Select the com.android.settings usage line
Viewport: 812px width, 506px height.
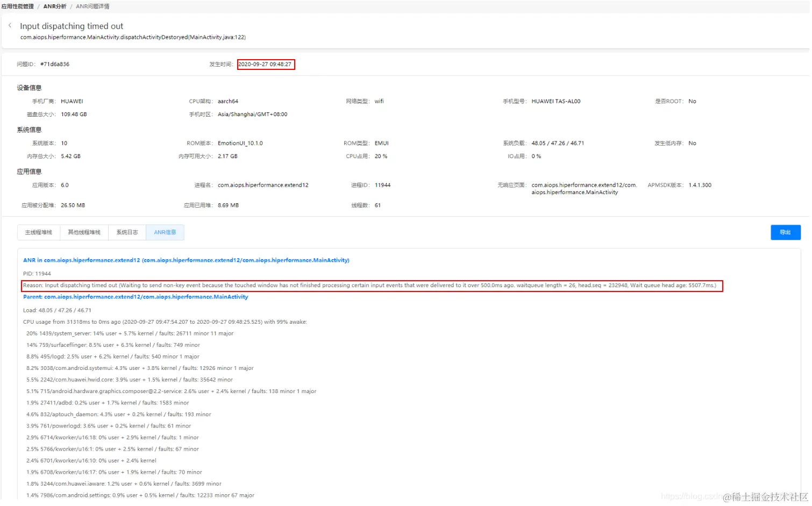coord(140,495)
